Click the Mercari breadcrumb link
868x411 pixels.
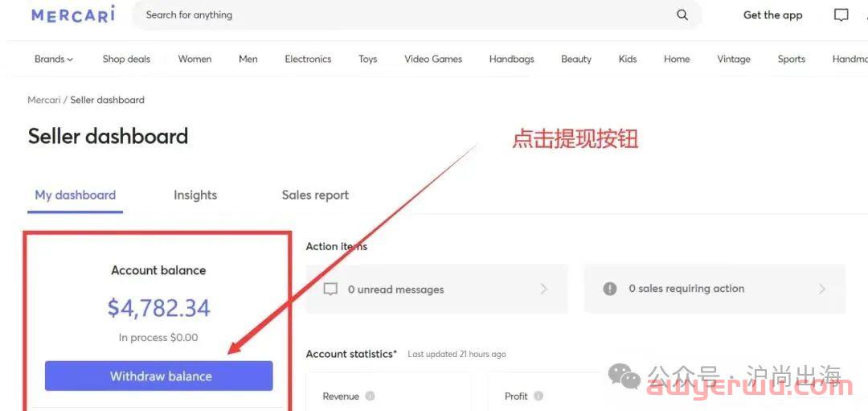43,100
